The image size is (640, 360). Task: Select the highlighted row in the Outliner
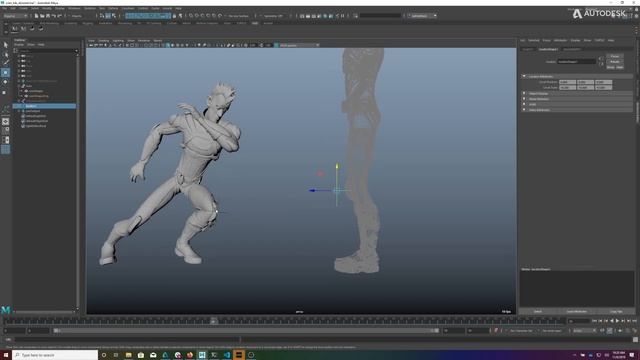pyautogui.click(x=44, y=106)
